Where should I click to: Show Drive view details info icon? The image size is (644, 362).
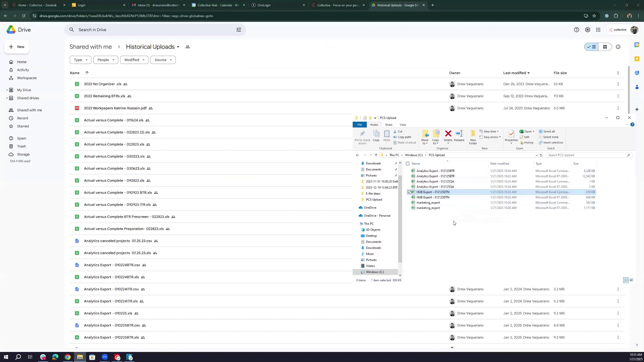pos(618,47)
